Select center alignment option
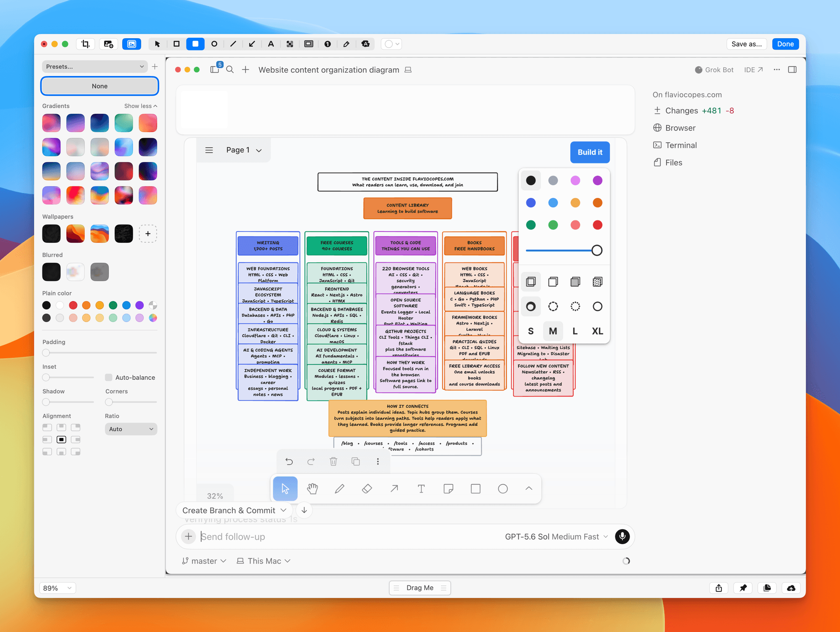This screenshot has height=632, width=840. point(61,440)
